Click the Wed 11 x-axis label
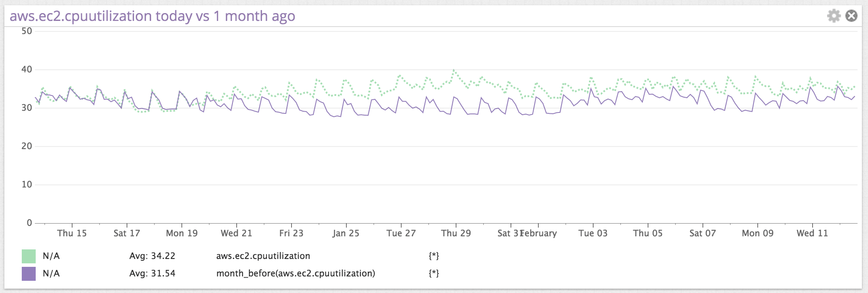Image resolution: width=868 pixels, height=293 pixels. coord(812,233)
